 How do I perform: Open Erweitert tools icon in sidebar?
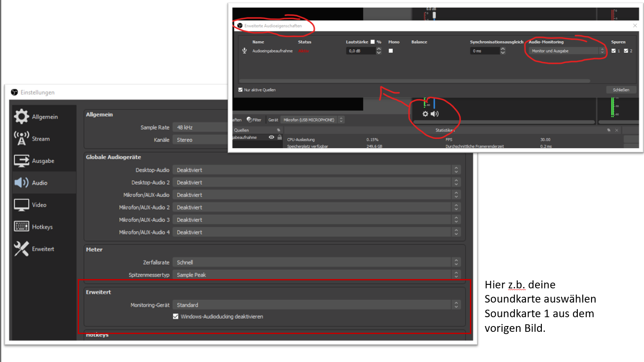coord(21,249)
